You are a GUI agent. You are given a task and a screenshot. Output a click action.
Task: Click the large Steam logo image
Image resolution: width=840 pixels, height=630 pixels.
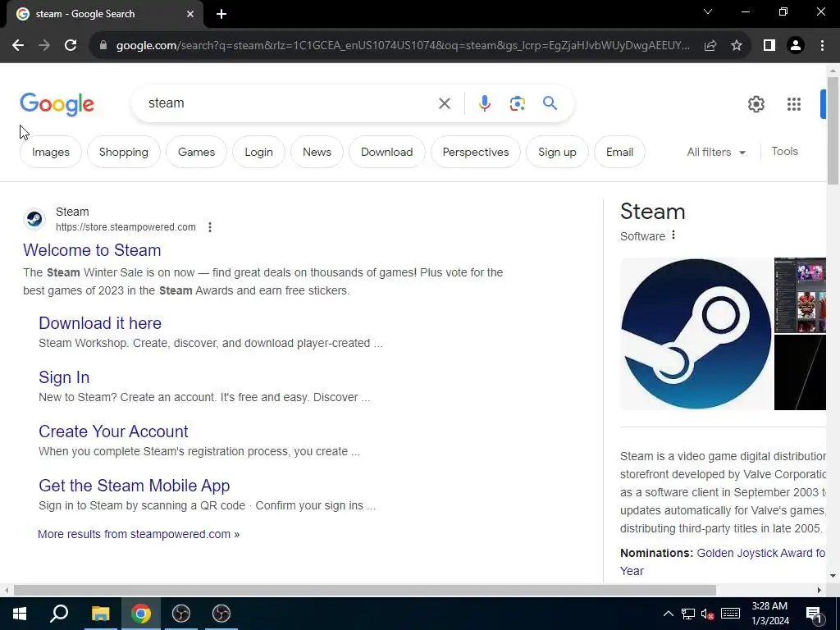696,334
